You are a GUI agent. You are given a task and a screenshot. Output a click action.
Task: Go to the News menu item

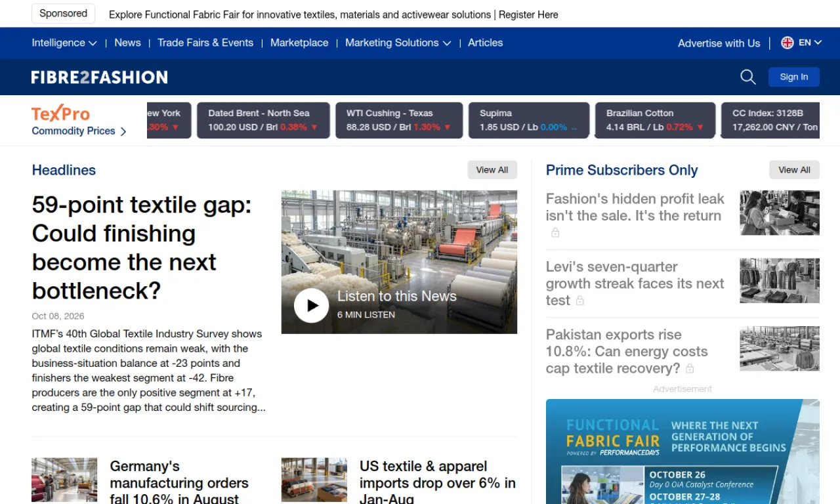coord(127,43)
